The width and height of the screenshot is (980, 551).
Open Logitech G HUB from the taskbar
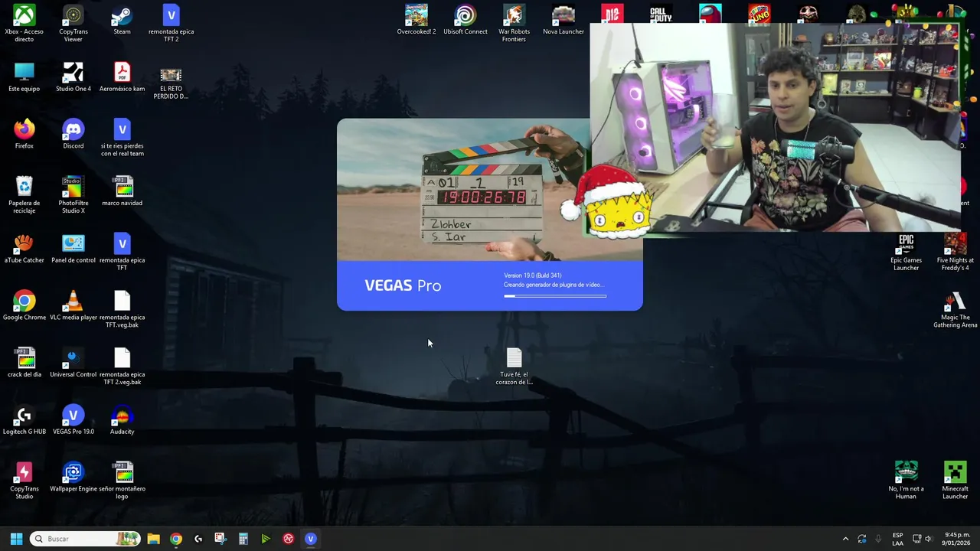(198, 539)
